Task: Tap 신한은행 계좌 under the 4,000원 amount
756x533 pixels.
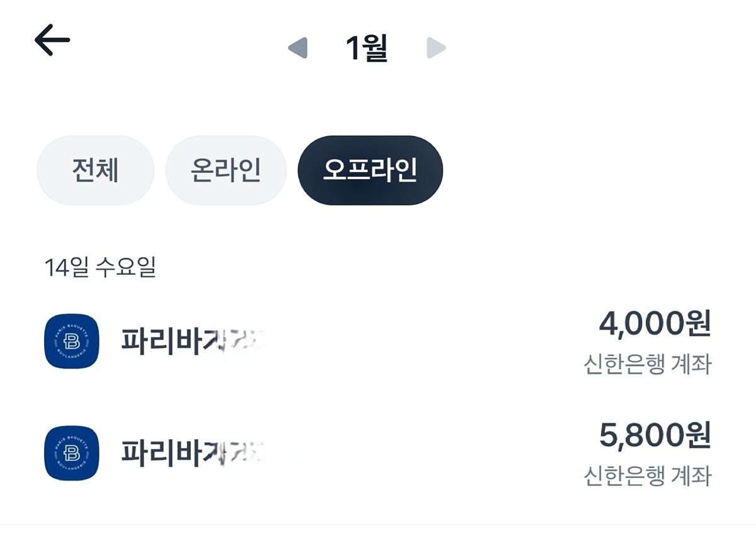Action: point(648,364)
